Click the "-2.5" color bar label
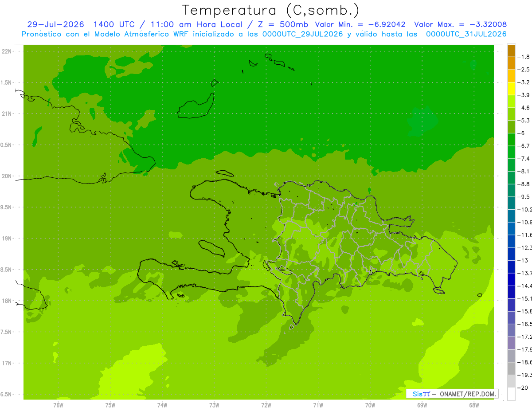The image size is (532, 411). (x=524, y=70)
